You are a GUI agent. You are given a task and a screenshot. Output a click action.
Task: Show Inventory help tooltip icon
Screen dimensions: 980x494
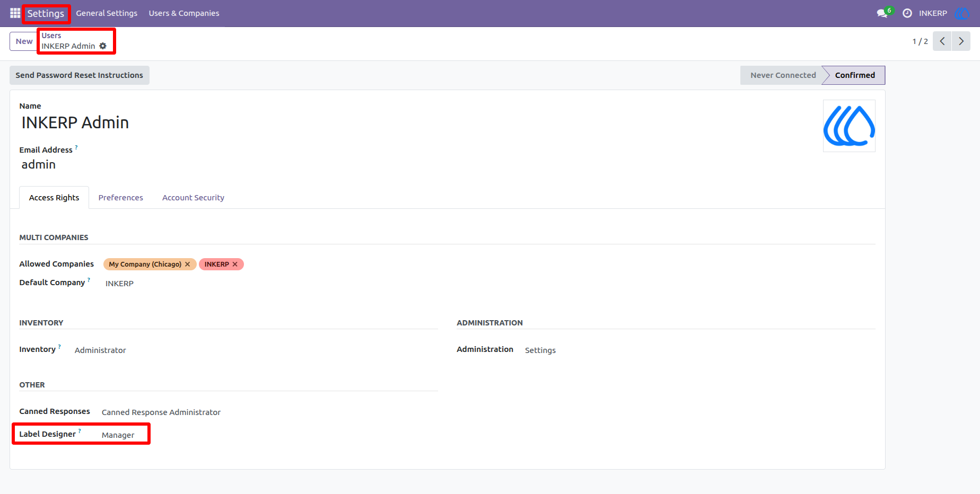[x=59, y=347]
